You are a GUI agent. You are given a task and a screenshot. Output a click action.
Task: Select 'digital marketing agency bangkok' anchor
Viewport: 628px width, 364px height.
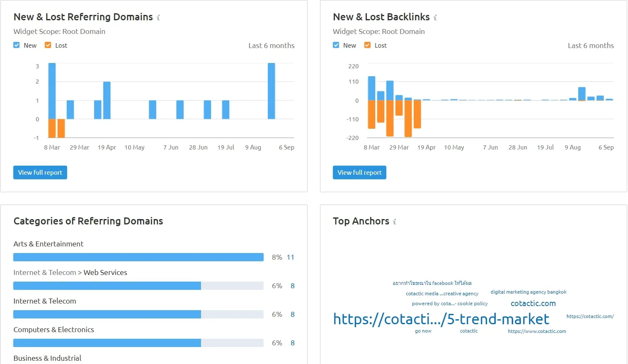point(528,292)
